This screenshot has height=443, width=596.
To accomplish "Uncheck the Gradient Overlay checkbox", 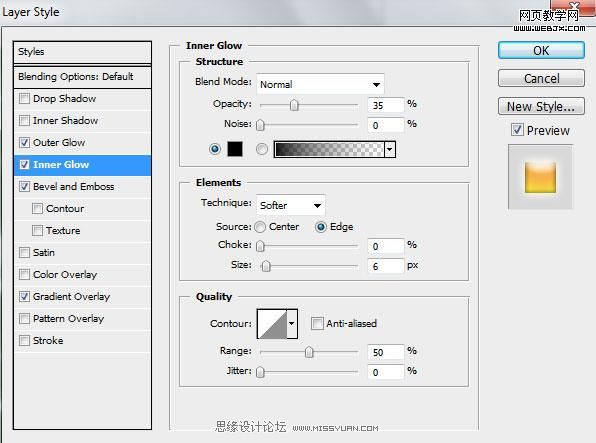I will pyautogui.click(x=24, y=297).
